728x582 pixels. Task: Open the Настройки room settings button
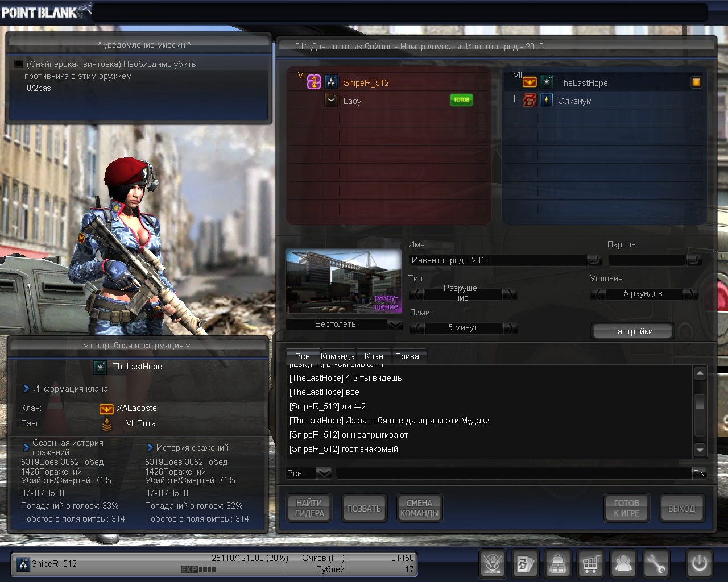click(632, 331)
